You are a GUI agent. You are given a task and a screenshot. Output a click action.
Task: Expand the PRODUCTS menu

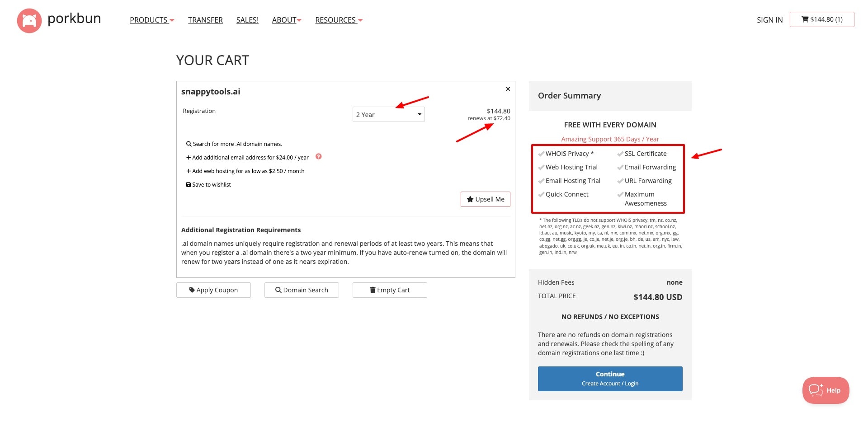pyautogui.click(x=151, y=20)
